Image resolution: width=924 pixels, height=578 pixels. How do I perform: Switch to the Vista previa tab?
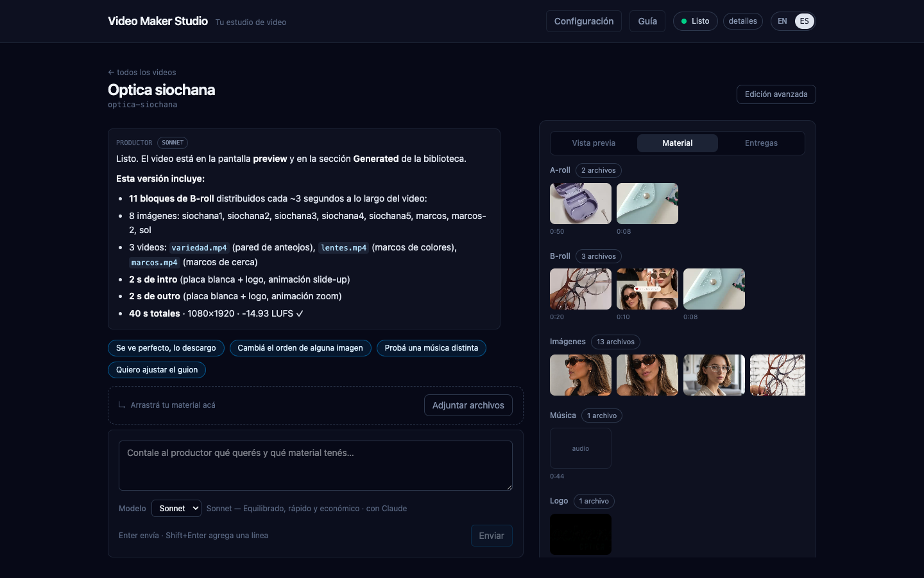click(594, 143)
